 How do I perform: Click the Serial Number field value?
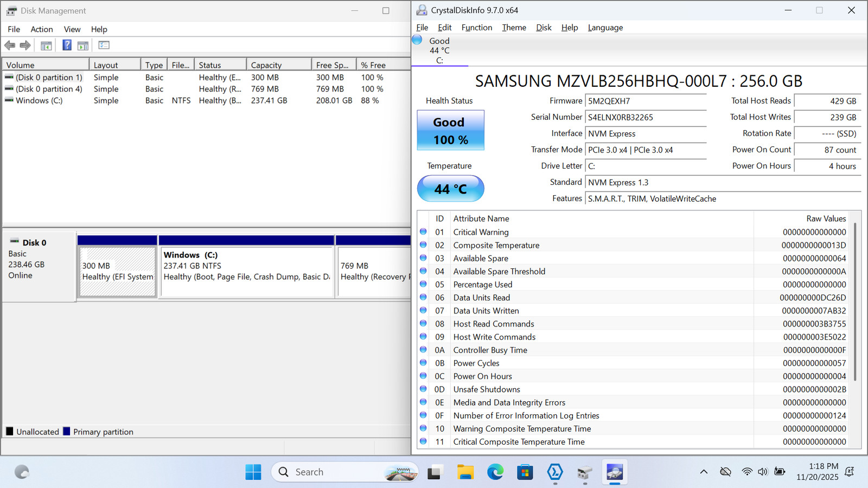[x=646, y=117]
